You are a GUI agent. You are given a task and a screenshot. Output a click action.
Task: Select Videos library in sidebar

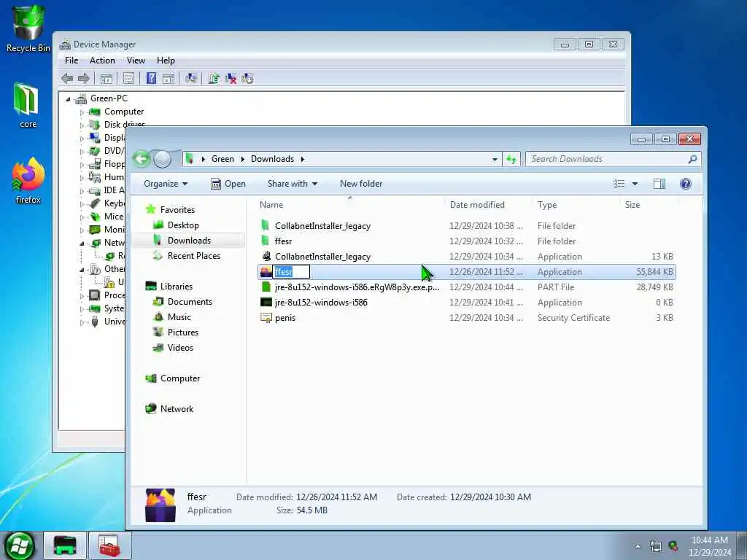pyautogui.click(x=180, y=348)
